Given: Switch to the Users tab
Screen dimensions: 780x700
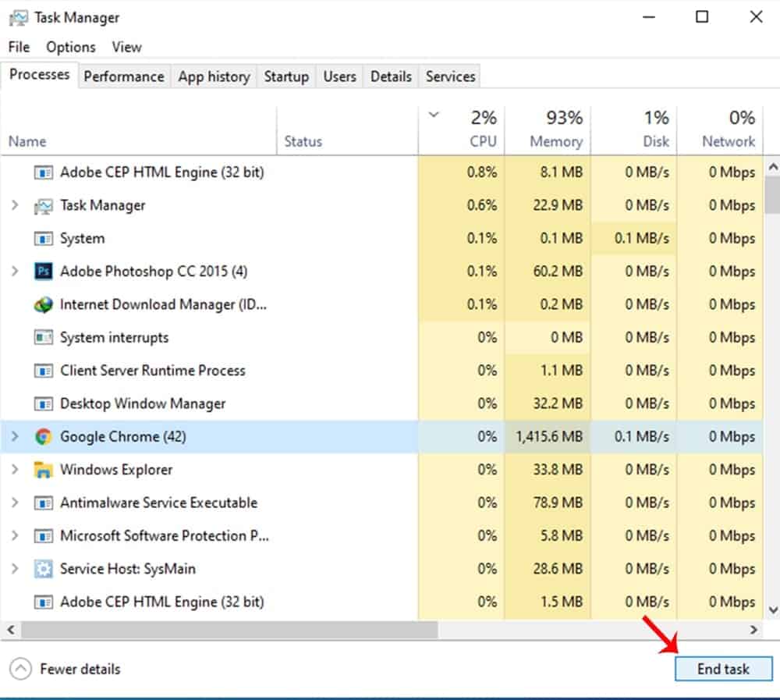Looking at the screenshot, I should pos(340,76).
